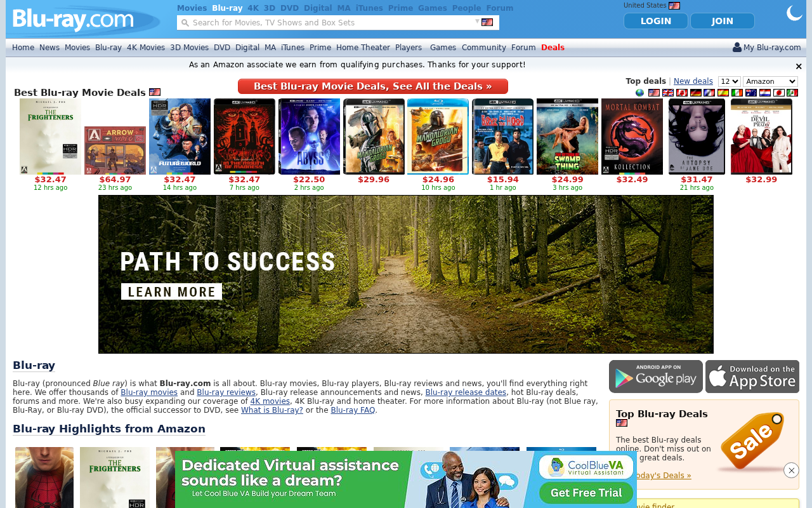Click the flag beside United States
Screen dimensions: 812x508
674,6
